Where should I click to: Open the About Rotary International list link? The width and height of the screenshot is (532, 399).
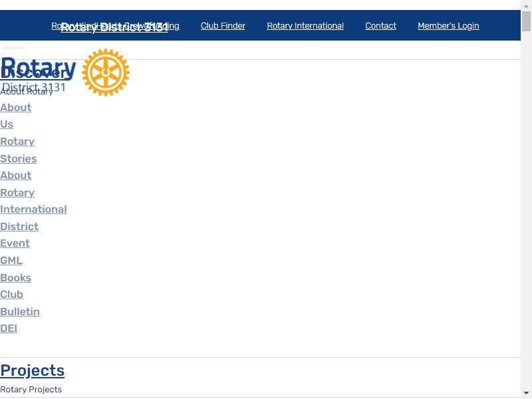tap(33, 192)
